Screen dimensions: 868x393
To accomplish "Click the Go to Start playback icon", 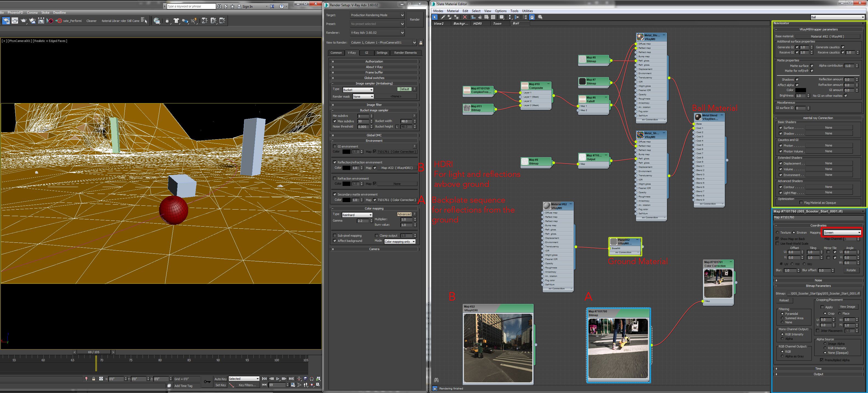I will coord(264,379).
